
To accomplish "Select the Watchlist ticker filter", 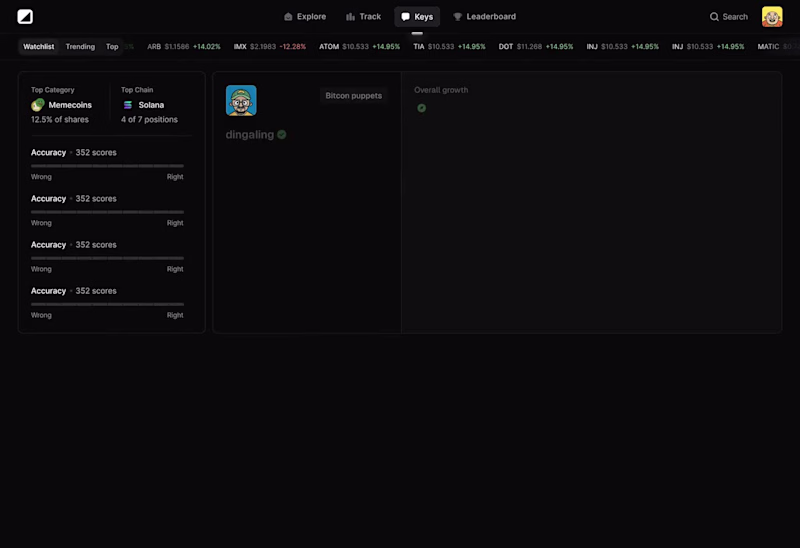I will pos(39,46).
